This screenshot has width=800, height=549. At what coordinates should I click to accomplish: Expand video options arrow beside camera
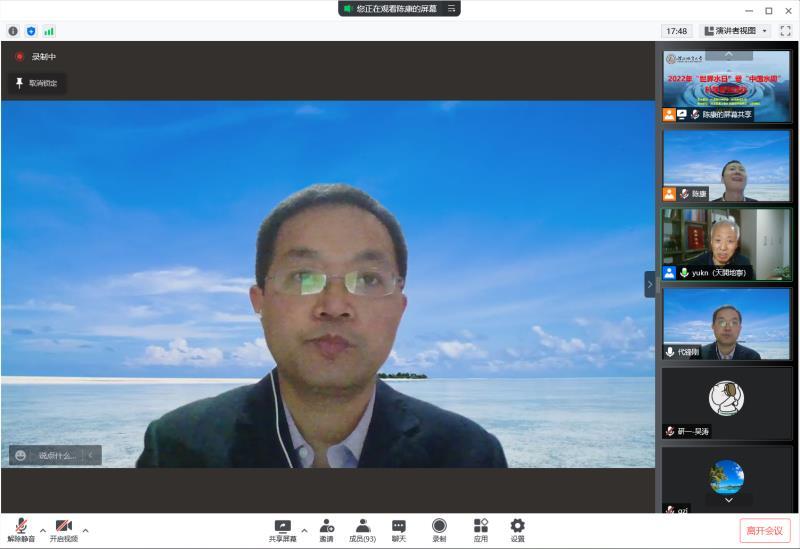[85, 529]
